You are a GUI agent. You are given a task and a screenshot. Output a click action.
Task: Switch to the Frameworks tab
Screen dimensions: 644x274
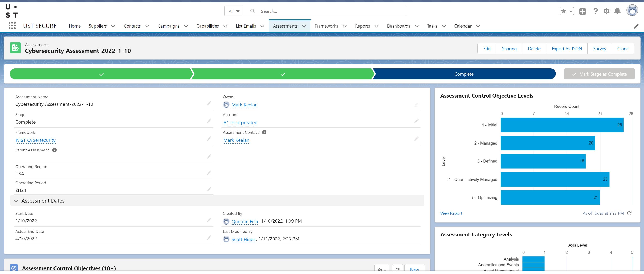pyautogui.click(x=326, y=26)
